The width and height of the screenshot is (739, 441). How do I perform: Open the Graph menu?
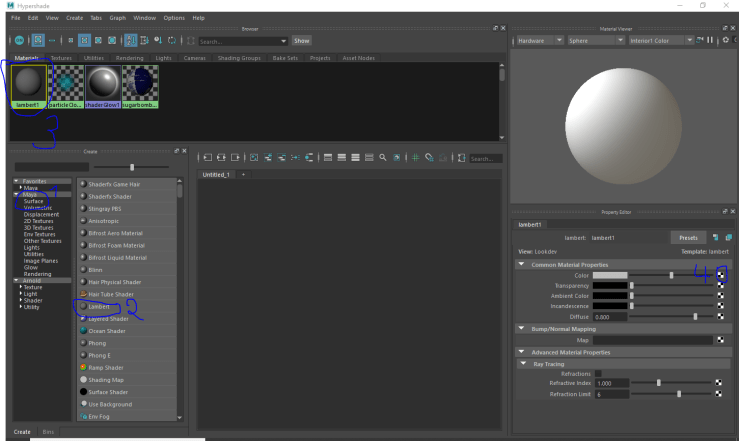click(117, 17)
